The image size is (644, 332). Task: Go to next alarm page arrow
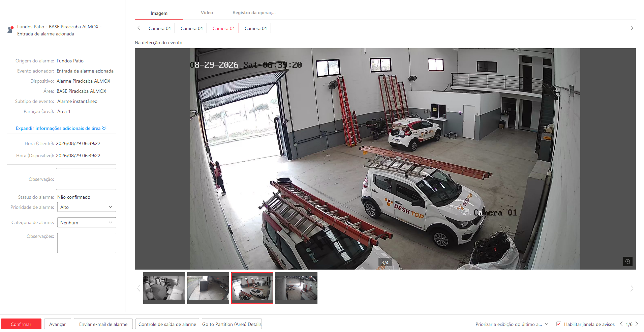pos(637,324)
